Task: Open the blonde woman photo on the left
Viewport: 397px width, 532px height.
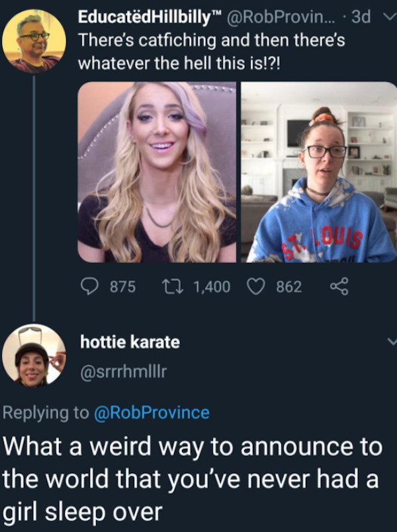Action: (157, 172)
